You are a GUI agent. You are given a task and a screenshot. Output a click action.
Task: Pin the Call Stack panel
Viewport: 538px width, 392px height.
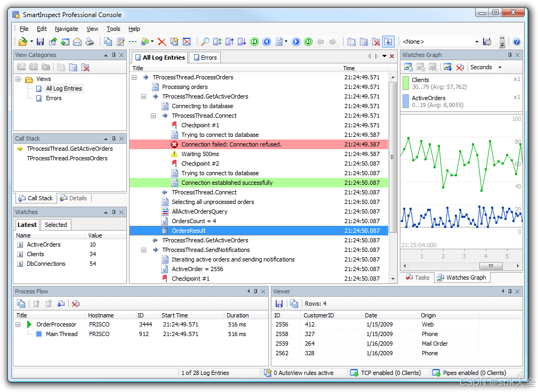(113, 138)
